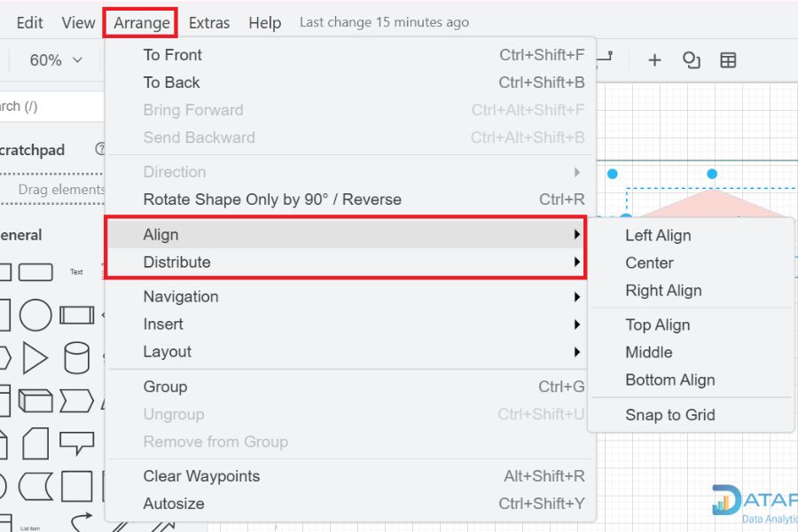This screenshot has width=798, height=532.
Task: Open the shapes icon in toolbar
Action: [x=691, y=60]
